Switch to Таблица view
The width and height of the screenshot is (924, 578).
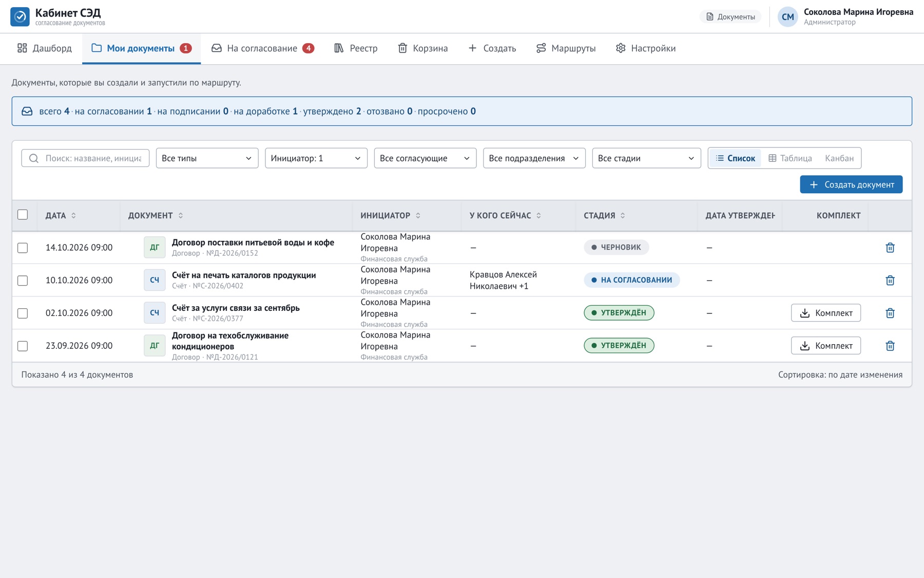click(790, 158)
